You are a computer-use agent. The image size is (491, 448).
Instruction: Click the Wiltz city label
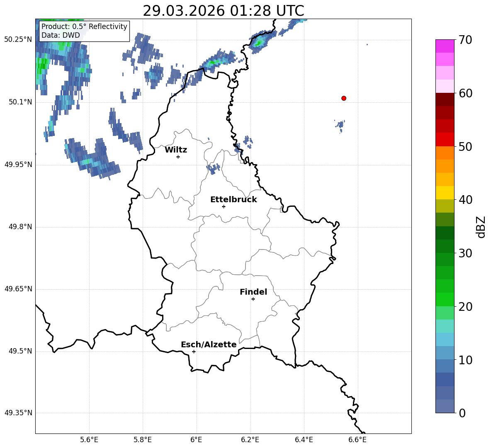(176, 150)
